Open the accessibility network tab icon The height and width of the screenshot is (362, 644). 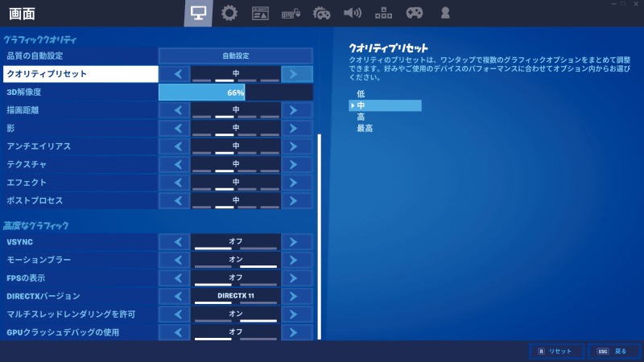tap(383, 13)
